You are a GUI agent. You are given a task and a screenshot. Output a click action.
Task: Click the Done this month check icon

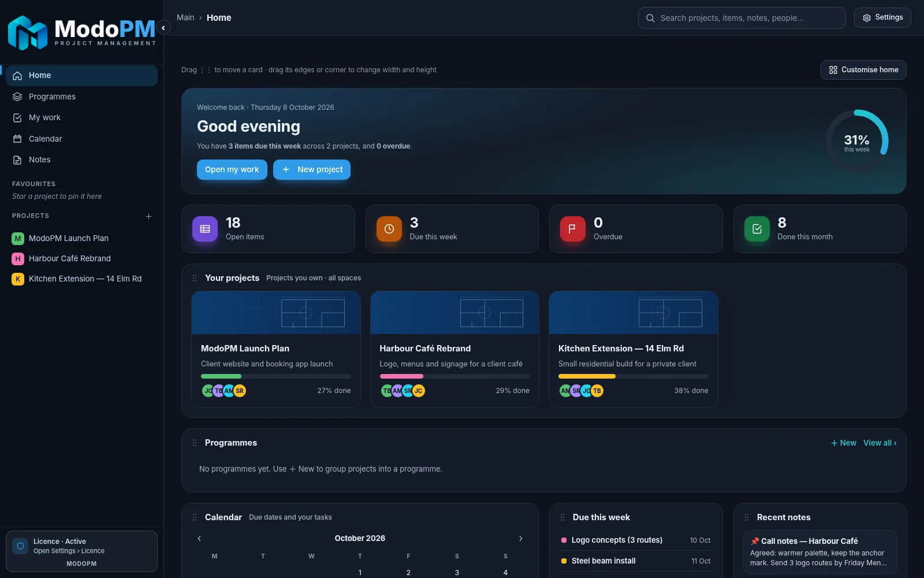tap(757, 229)
